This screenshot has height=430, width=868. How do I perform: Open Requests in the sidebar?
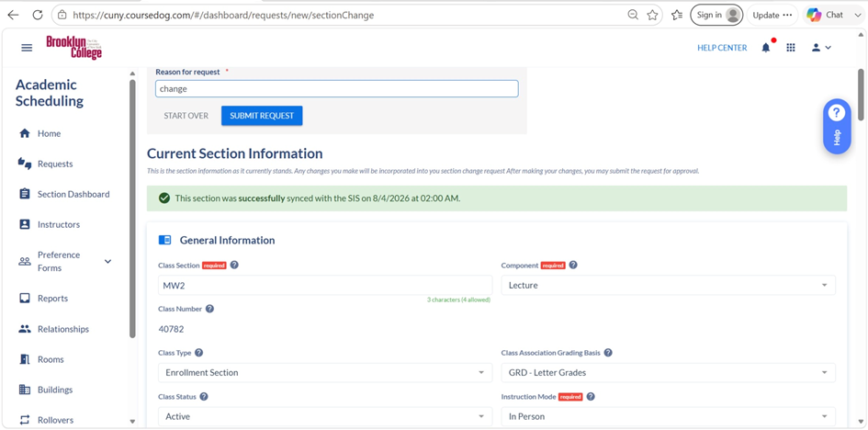tap(55, 164)
